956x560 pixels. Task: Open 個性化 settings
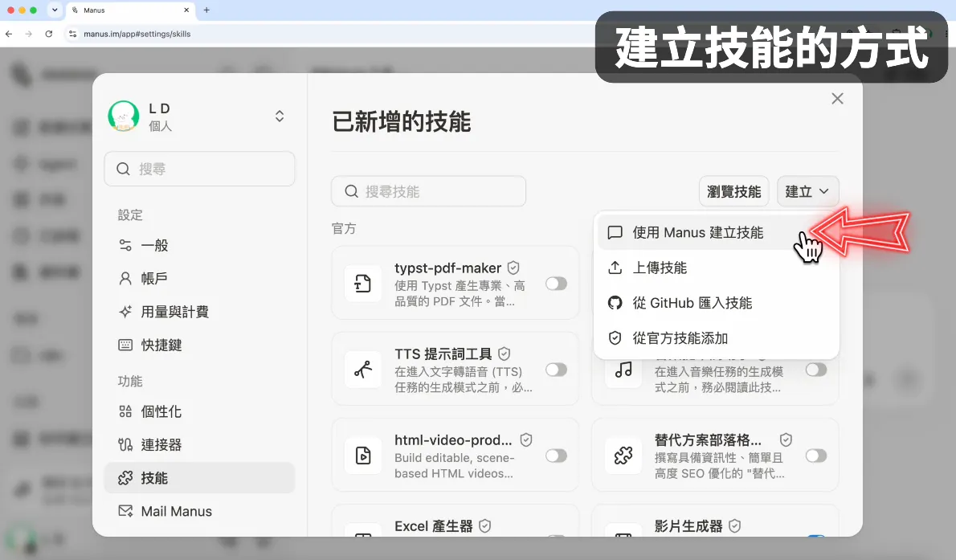pyautogui.click(x=199, y=411)
